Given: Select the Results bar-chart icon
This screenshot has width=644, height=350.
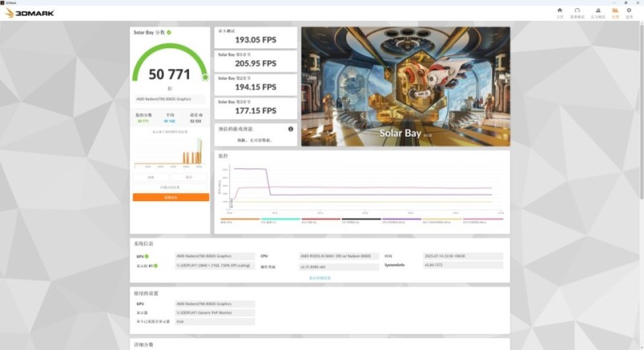Looking at the screenshot, I should [x=615, y=12].
